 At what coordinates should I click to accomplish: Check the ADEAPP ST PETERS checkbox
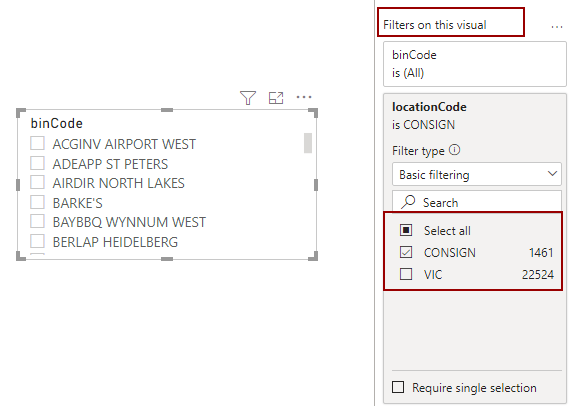pos(38,163)
